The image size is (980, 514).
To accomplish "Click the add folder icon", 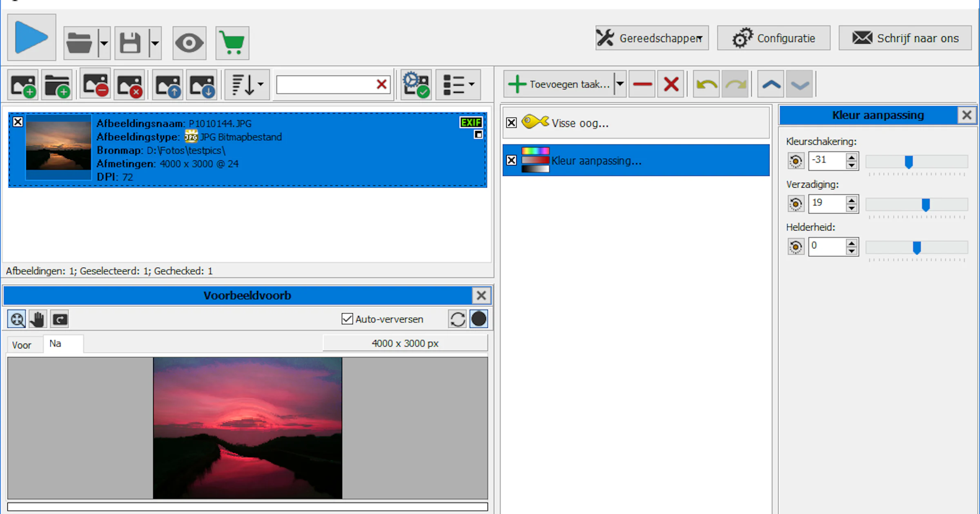I will tap(57, 85).
